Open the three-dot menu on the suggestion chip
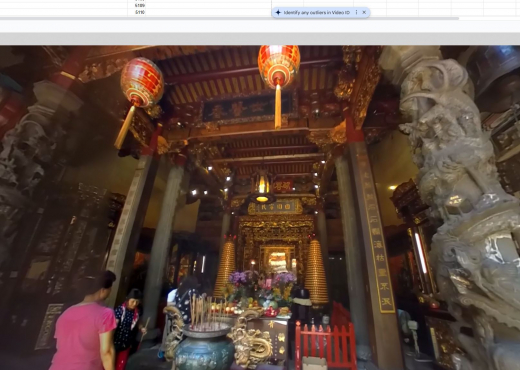520x370 pixels. coord(356,12)
